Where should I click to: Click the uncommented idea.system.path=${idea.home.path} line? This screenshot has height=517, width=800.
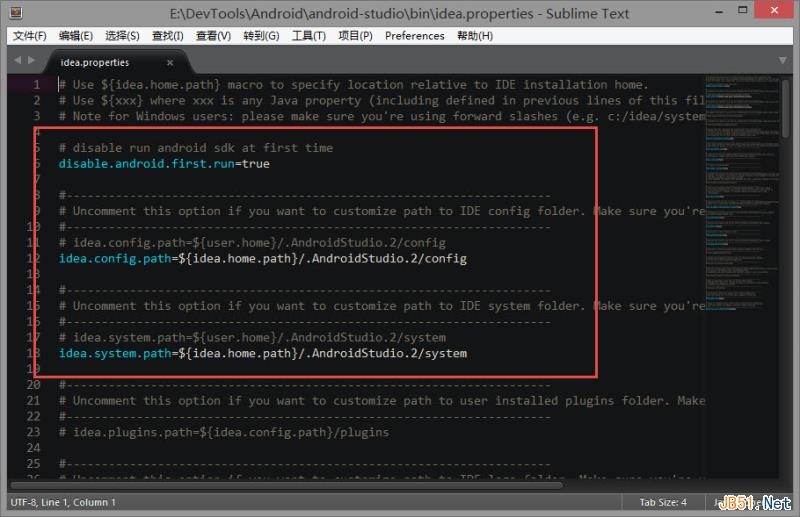pyautogui.click(x=263, y=354)
